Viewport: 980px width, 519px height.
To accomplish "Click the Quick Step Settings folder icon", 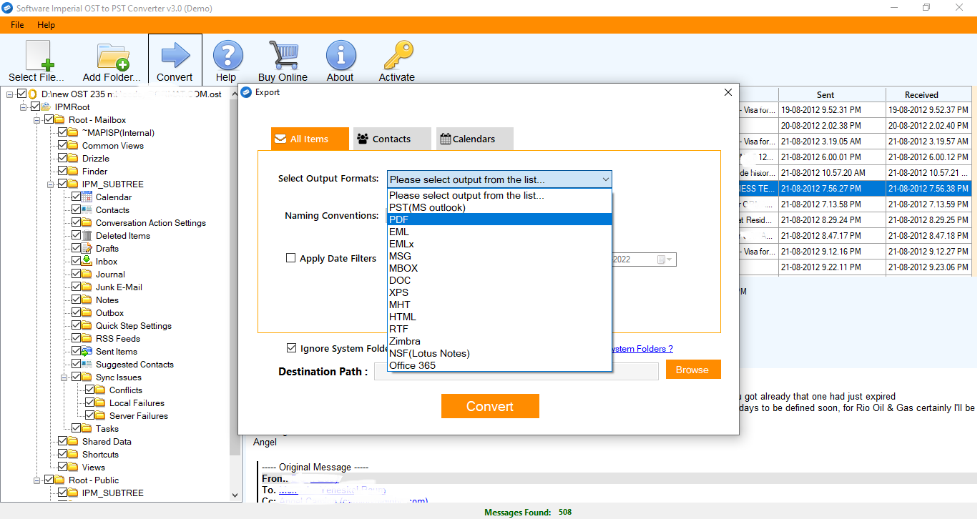I will 87,326.
